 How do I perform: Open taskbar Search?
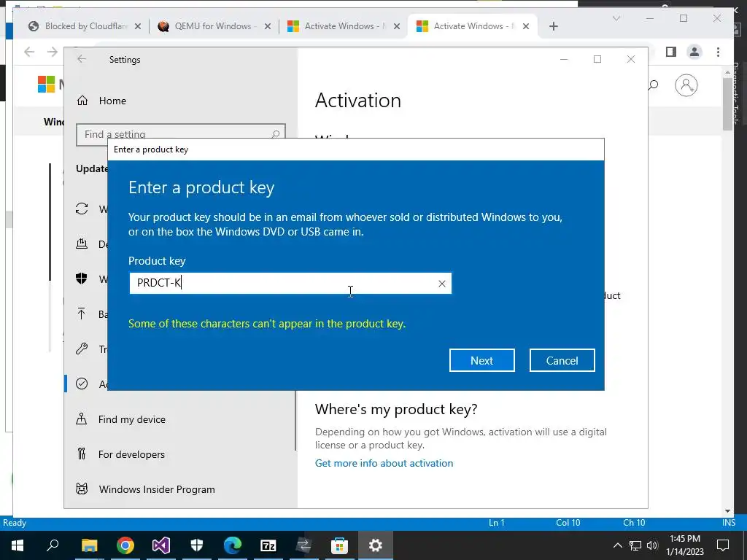53,545
